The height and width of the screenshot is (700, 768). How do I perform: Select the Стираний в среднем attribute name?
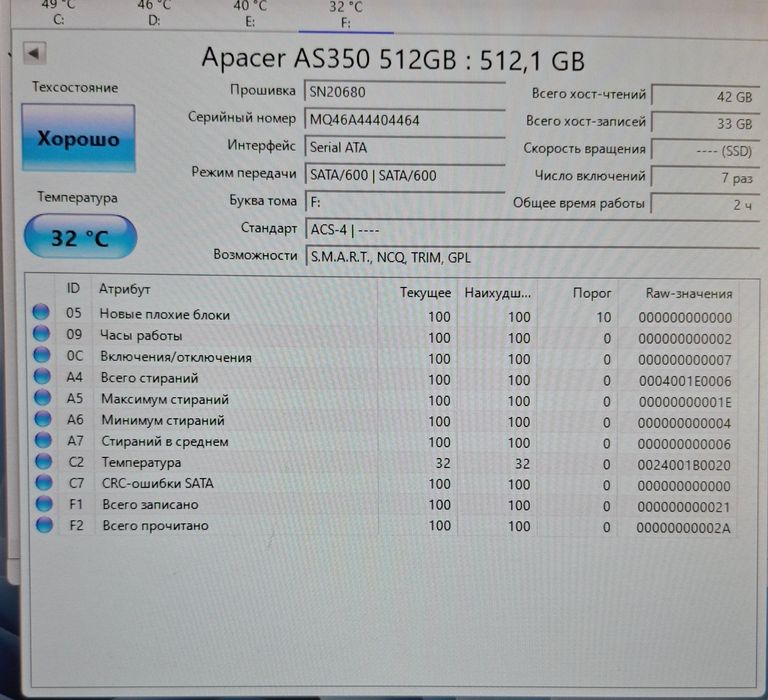click(x=165, y=441)
